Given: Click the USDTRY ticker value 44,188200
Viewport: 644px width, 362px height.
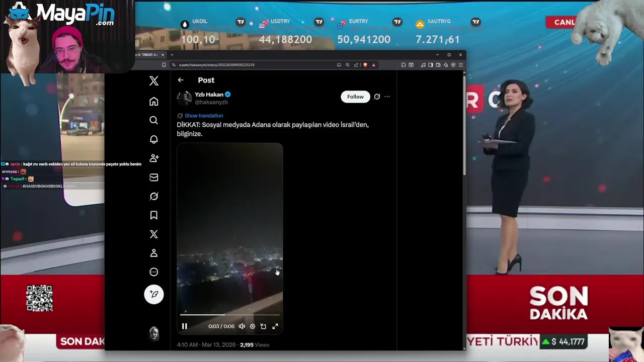Looking at the screenshot, I should pyautogui.click(x=285, y=39).
